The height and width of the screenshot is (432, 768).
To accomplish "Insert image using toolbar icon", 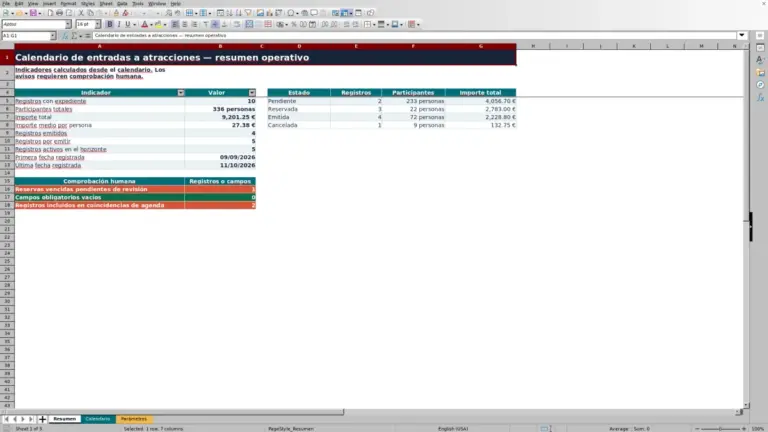I will click(260, 13).
